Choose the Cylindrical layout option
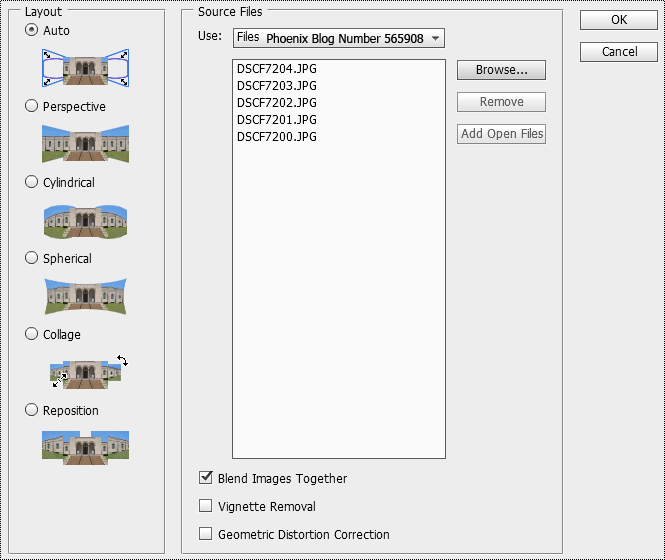This screenshot has width=665, height=560. pos(32,182)
